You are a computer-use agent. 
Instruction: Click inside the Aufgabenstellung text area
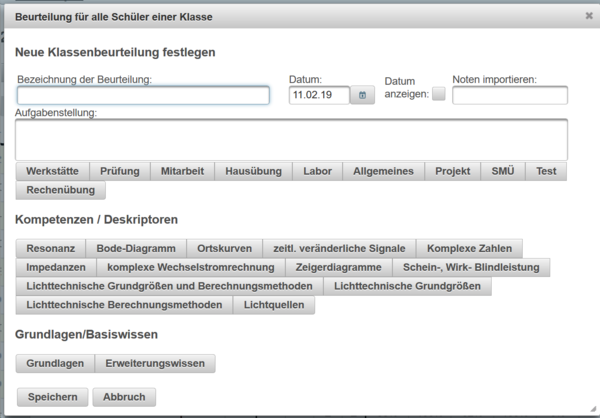coord(291,139)
